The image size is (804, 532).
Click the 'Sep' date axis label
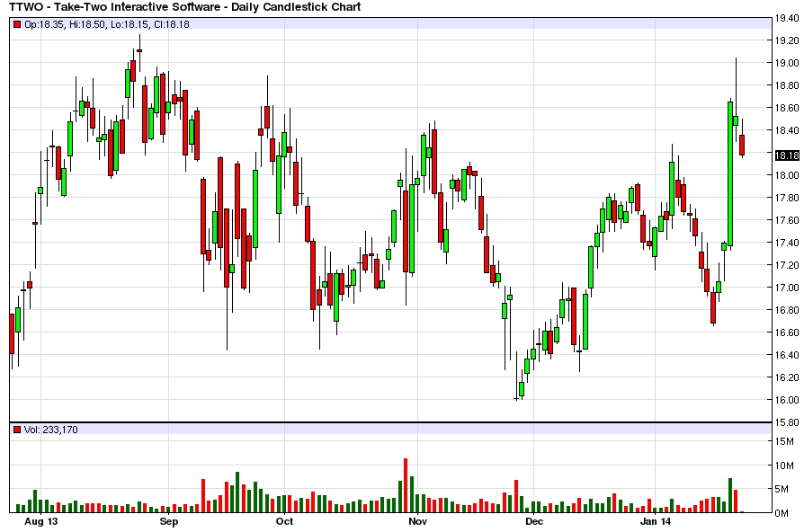[169, 522]
